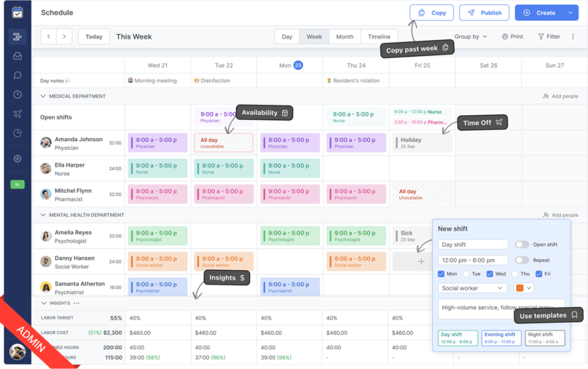Open settings gear in the sidebar

tap(17, 159)
